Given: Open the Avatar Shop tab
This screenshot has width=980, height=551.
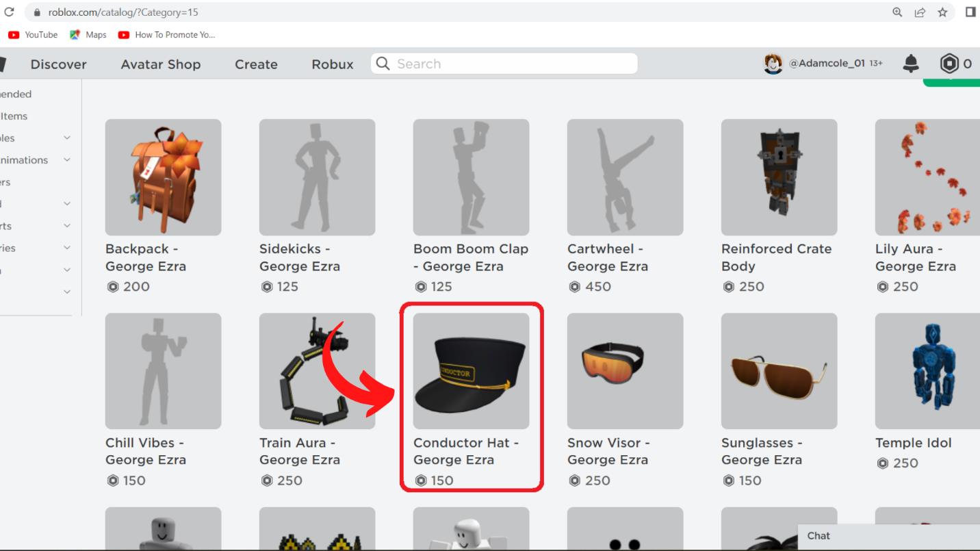Looking at the screenshot, I should click(161, 64).
